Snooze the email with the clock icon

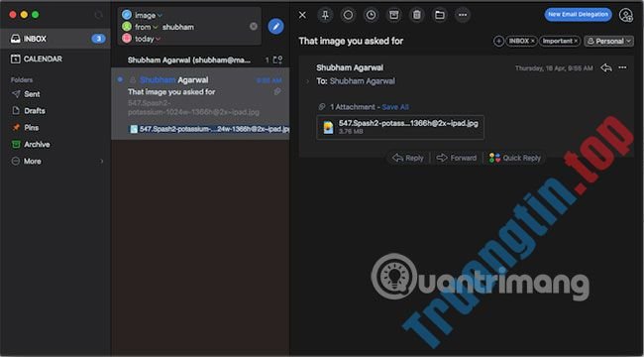pos(371,15)
